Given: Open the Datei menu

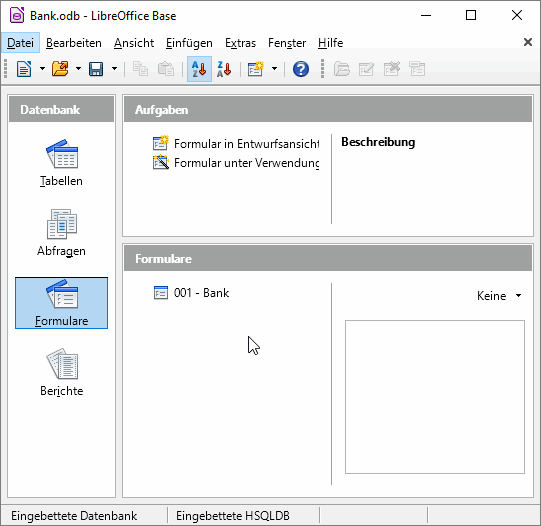Looking at the screenshot, I should pyautogui.click(x=20, y=43).
